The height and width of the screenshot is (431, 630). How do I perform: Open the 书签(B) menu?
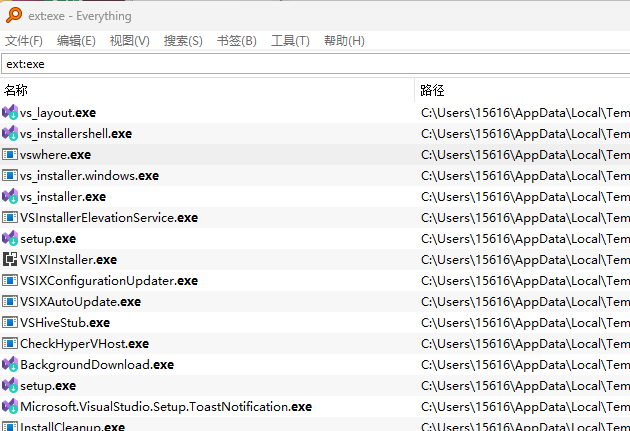pos(237,41)
